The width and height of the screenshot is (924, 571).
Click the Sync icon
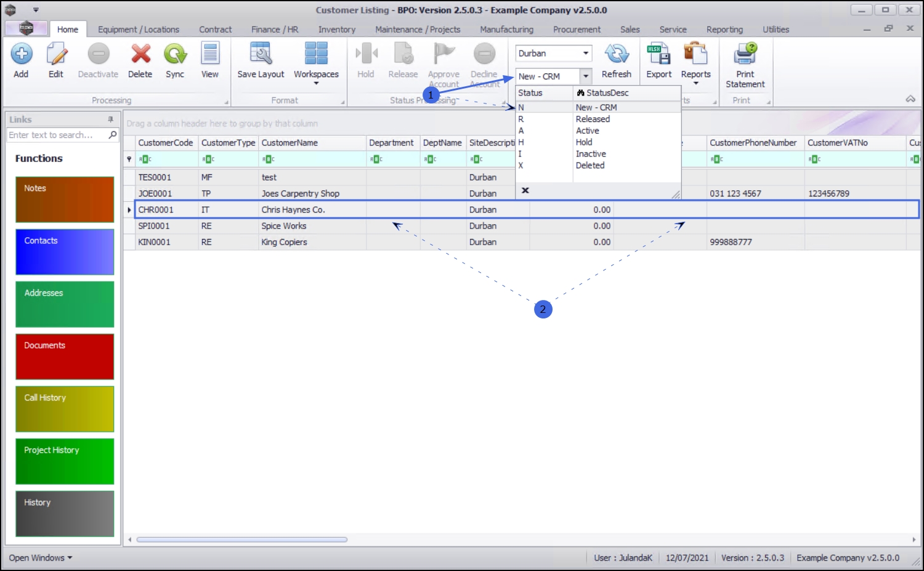175,54
